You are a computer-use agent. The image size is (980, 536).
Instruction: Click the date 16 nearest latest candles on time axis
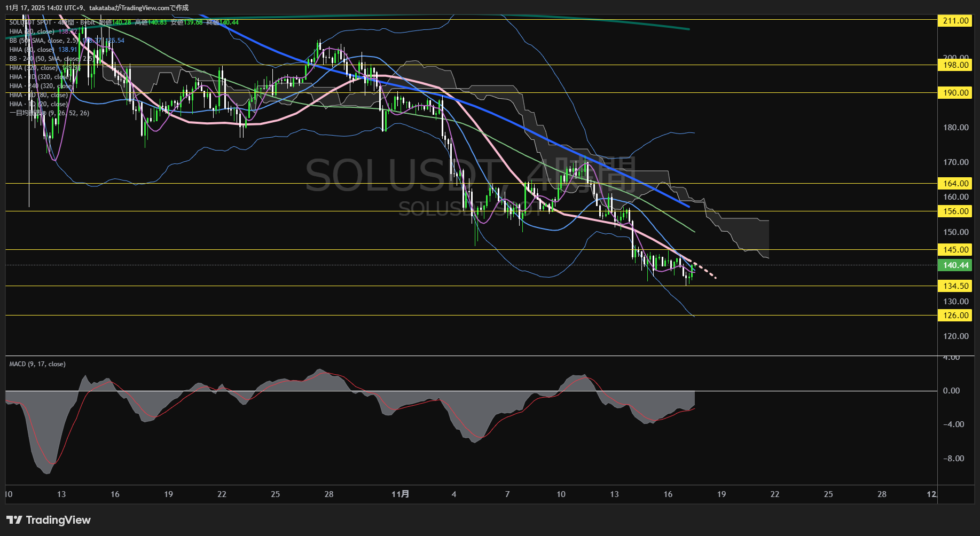pos(668,494)
